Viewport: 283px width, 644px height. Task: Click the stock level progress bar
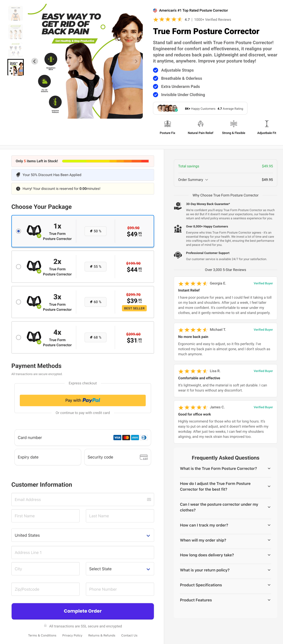point(105,161)
